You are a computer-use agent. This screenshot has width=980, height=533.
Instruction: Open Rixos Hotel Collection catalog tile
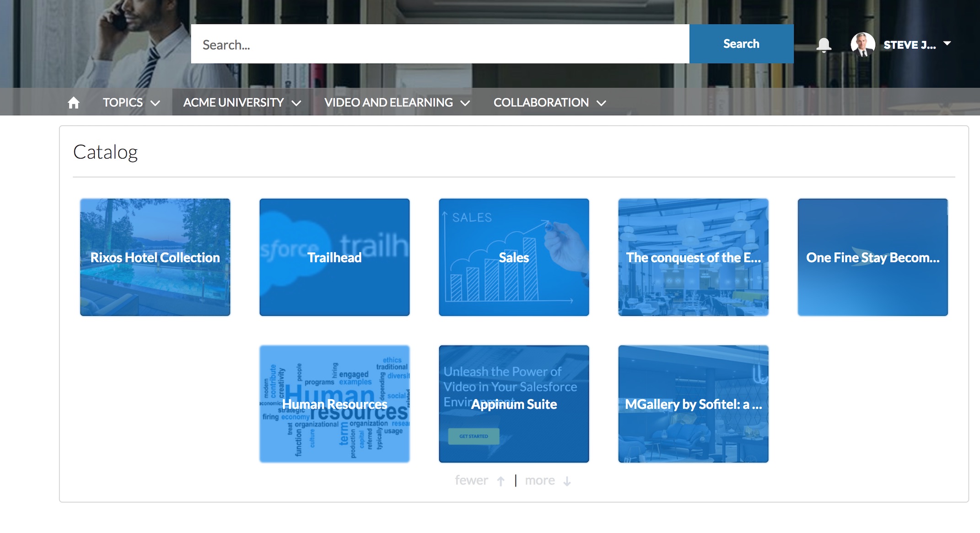coord(155,257)
